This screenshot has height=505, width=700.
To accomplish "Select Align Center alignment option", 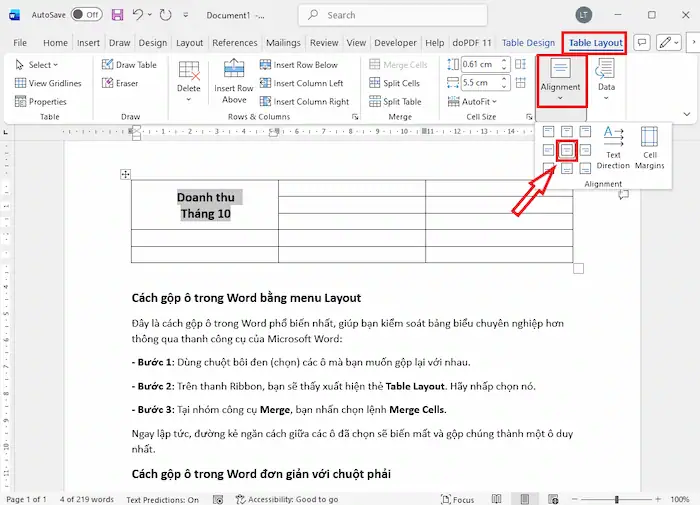I will 566,150.
